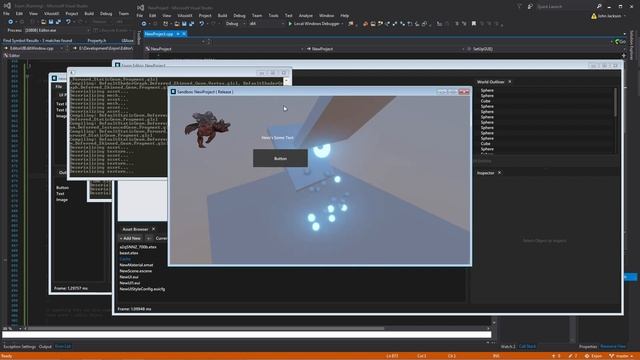Open Build menu in NewProject Visual Studio
The image size is (640, 360).
point(222,16)
